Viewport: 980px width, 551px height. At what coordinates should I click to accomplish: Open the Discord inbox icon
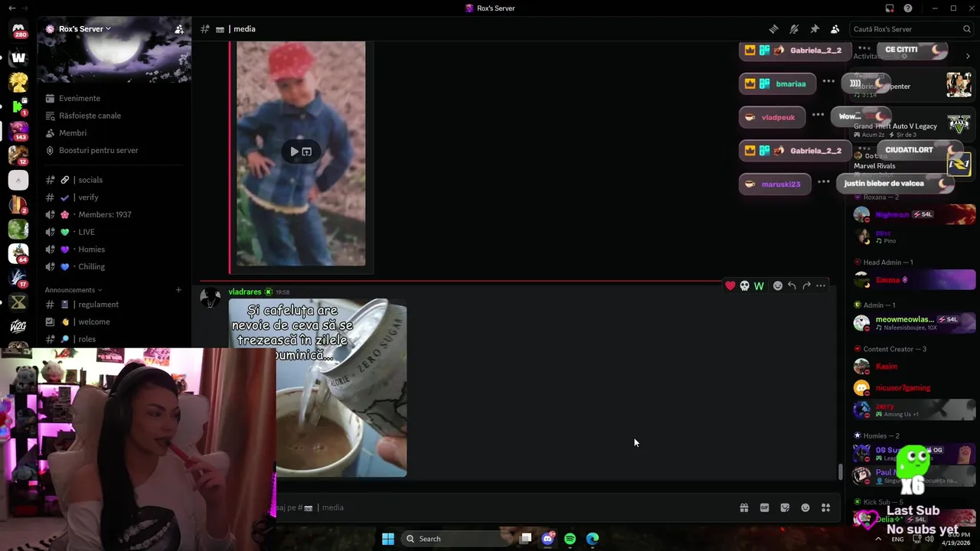click(890, 8)
